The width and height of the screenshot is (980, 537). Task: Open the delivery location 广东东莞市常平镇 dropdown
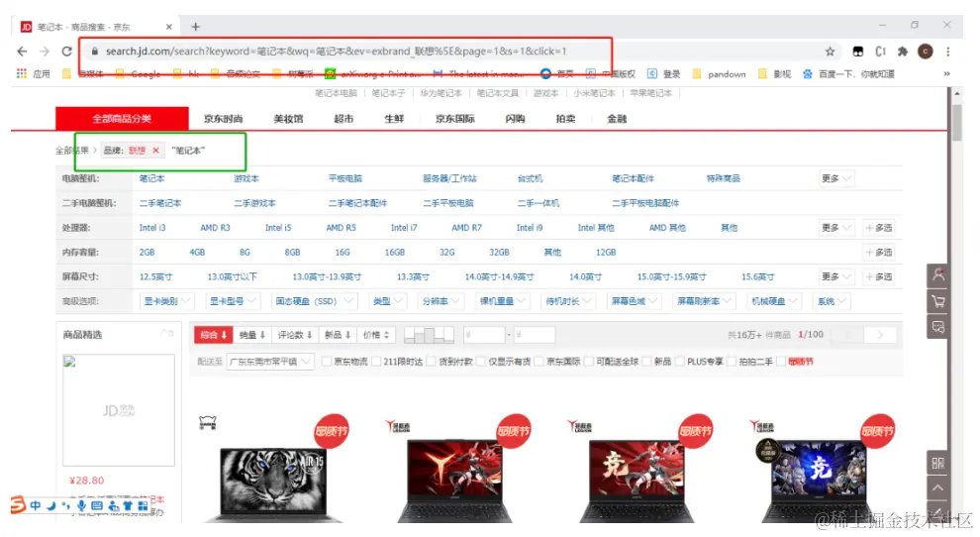tap(270, 362)
